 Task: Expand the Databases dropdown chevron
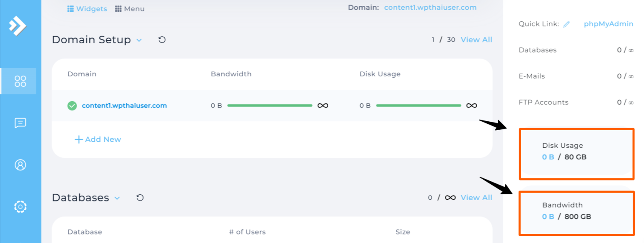click(x=117, y=198)
